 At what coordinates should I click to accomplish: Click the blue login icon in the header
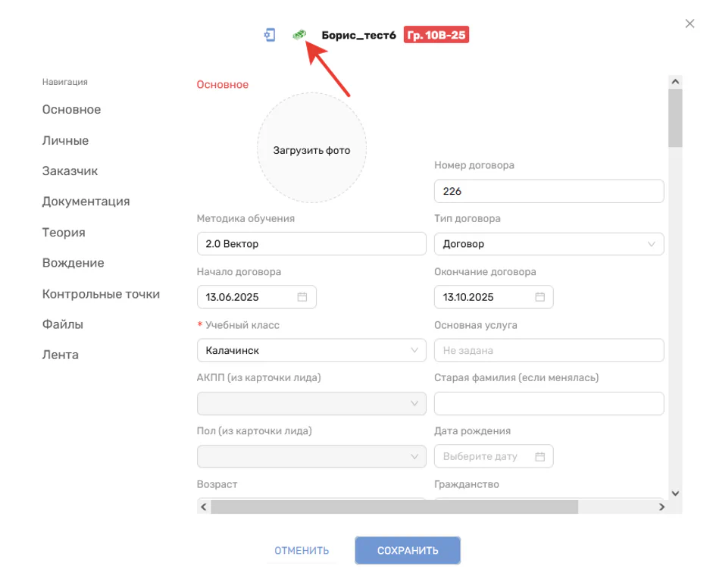269,35
